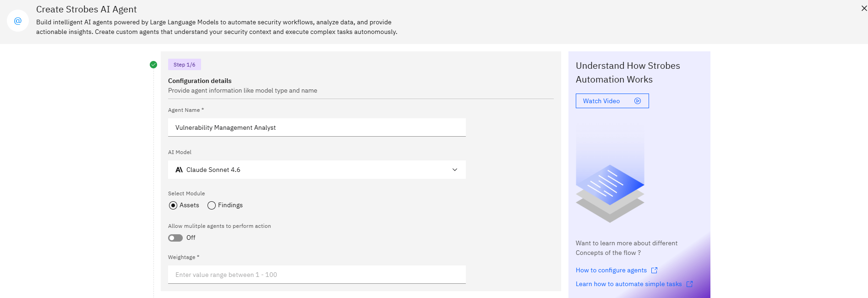Screen dimensions: 868x298
Task: Select the Assets module radio button
Action: click(x=173, y=205)
